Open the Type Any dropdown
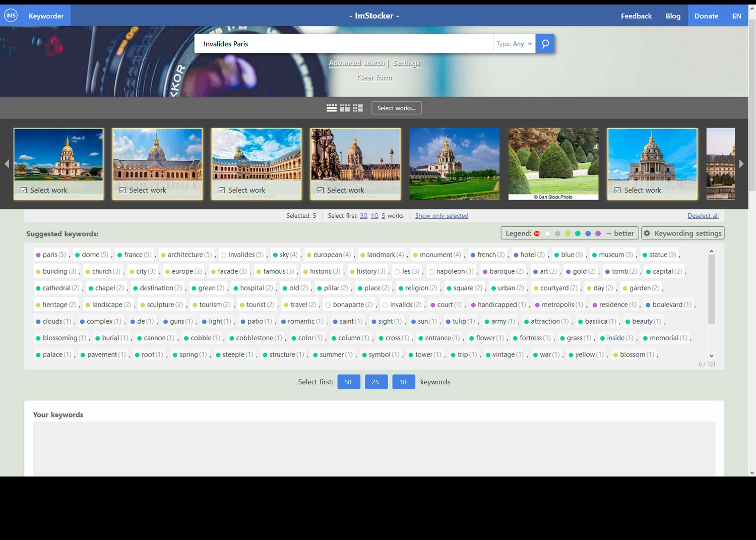The width and height of the screenshot is (756, 540). click(x=514, y=43)
